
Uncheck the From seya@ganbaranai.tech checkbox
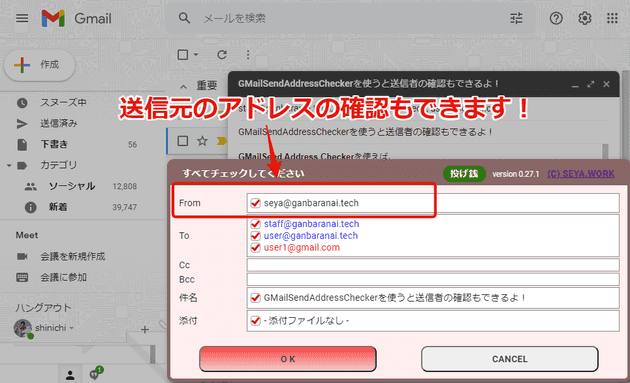[256, 203]
